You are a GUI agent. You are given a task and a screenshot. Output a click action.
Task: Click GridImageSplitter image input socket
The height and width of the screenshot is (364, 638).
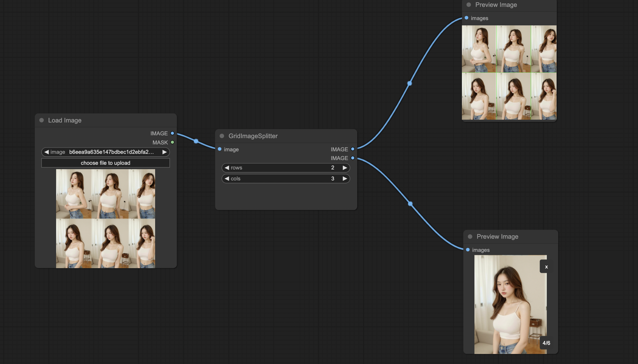point(220,149)
